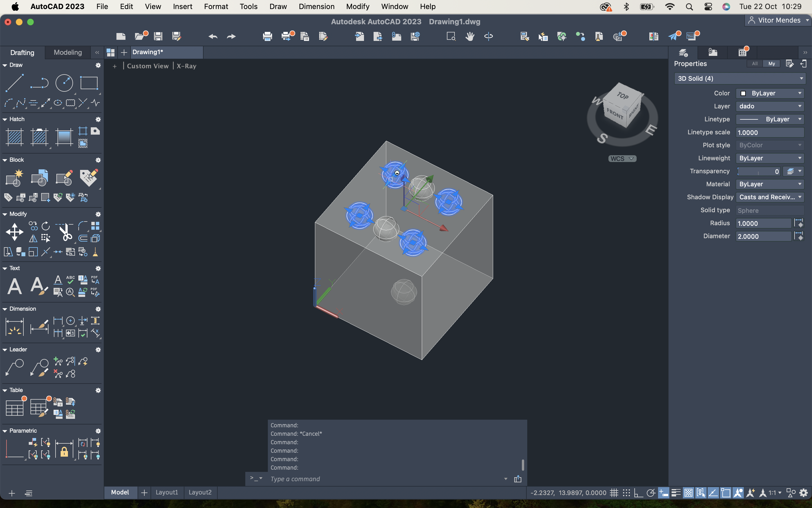Click the Custom View viewport label
The image size is (812, 508).
pos(148,66)
